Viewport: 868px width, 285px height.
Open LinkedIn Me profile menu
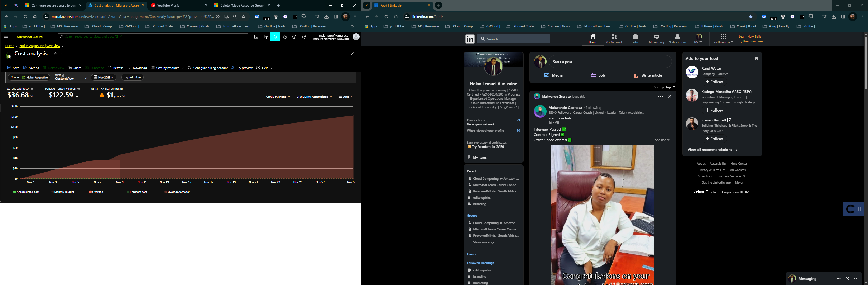(698, 39)
